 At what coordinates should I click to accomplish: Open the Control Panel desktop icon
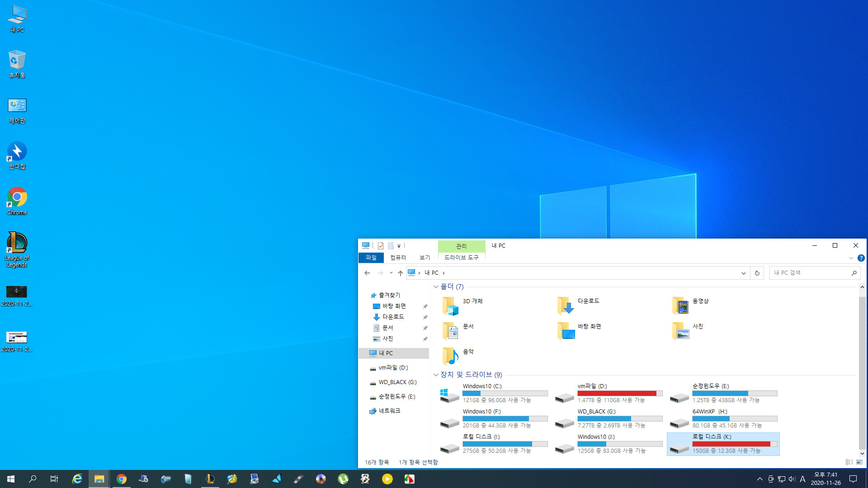[x=17, y=110]
